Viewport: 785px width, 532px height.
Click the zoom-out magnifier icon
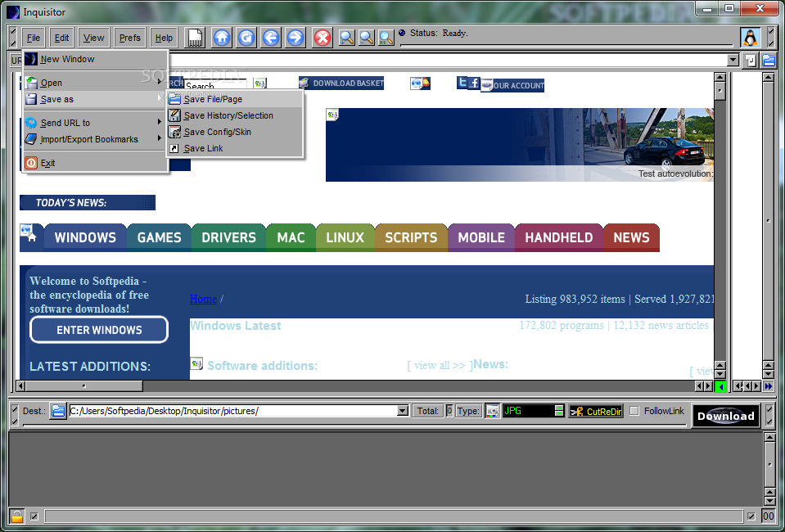point(367,38)
